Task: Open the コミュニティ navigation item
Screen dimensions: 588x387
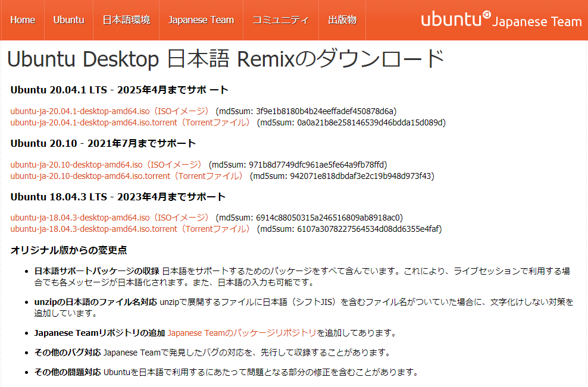Action: pos(280,20)
